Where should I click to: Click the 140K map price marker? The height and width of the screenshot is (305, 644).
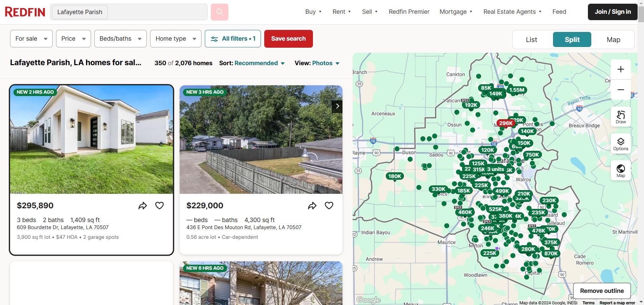point(527,131)
